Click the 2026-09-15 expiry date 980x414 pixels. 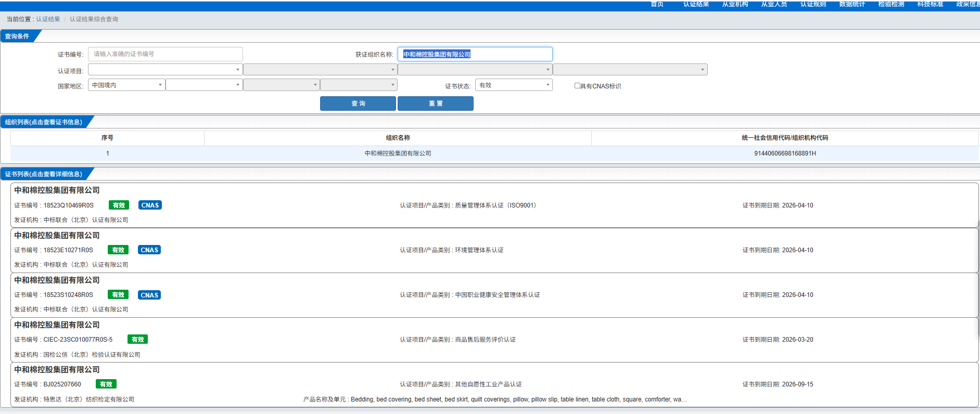point(797,384)
